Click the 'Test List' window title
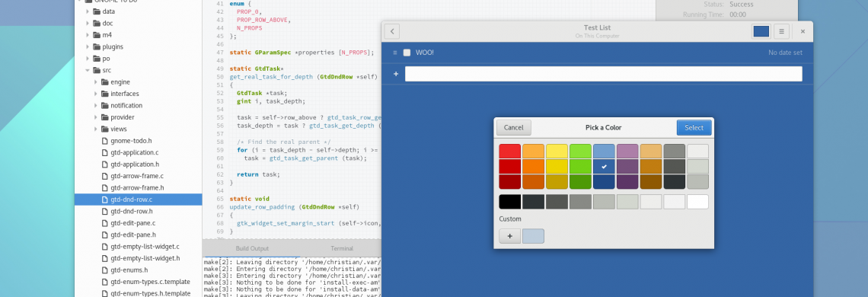Image resolution: width=868 pixels, height=297 pixels. [597, 27]
